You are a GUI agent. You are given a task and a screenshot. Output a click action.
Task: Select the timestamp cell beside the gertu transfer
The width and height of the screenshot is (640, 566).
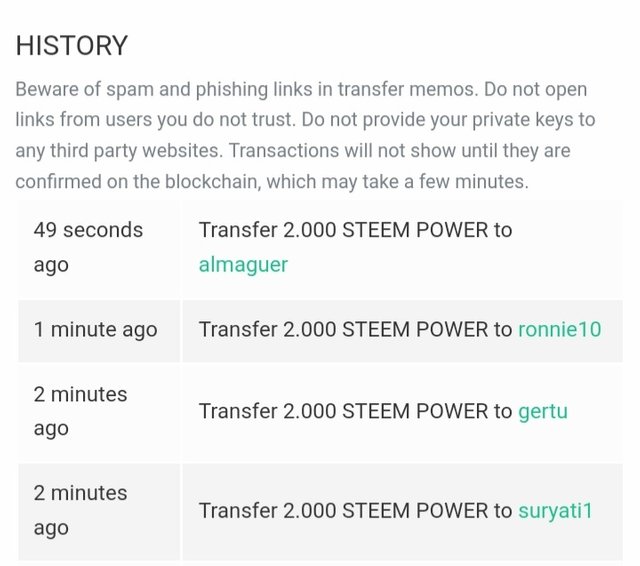coord(99,412)
